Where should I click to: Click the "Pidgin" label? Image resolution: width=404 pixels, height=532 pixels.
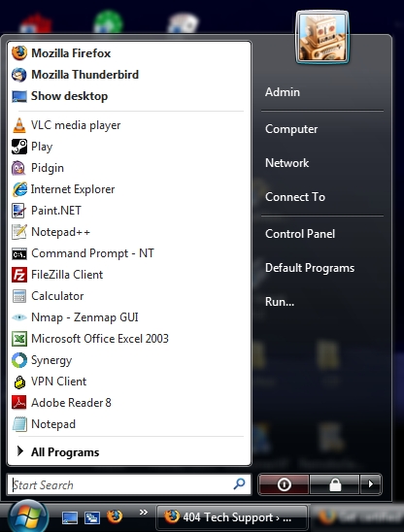[x=48, y=168]
